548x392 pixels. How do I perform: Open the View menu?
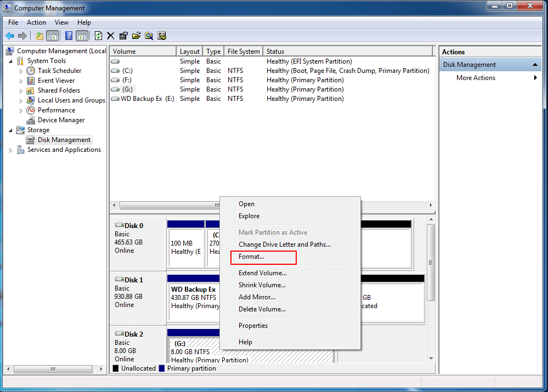tap(61, 22)
